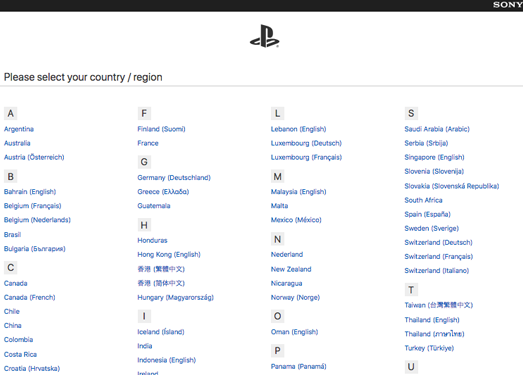The image size is (523, 375).
Task: Select Thailand (ภาษาไทย) link
Action: [435, 334]
